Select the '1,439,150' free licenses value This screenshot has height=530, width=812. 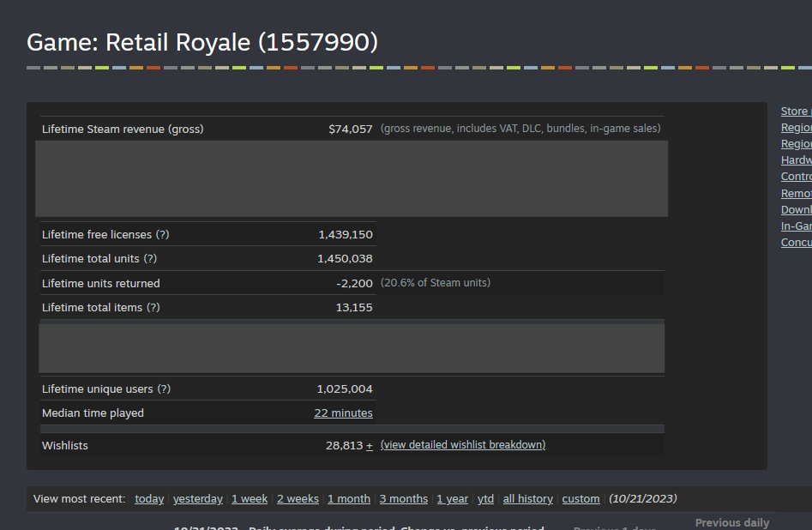click(346, 234)
